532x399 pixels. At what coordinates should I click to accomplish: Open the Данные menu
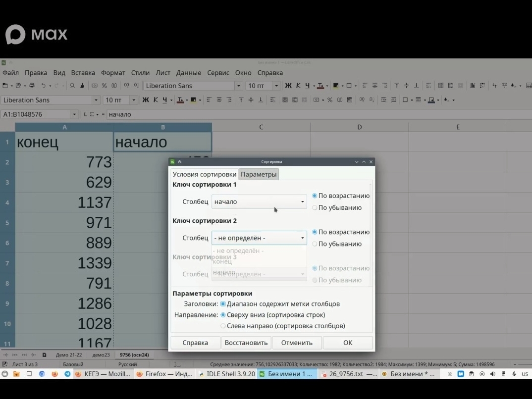(x=188, y=73)
